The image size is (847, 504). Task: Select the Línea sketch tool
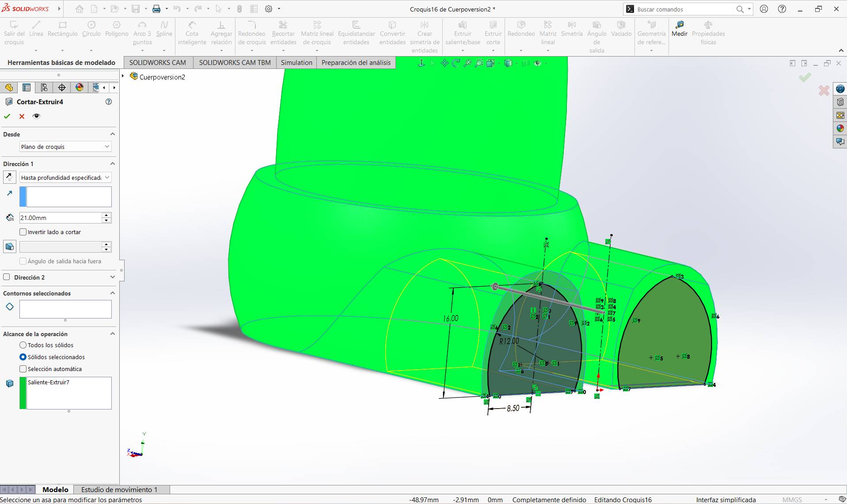coord(36,29)
